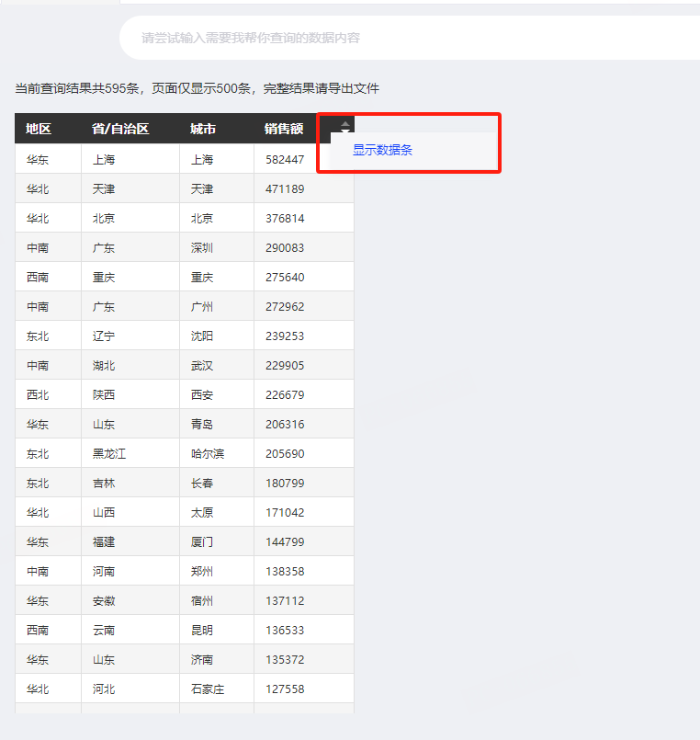This screenshot has width=700, height=740.
Task: Select the 180799 sales value cell
Action: [x=285, y=483]
